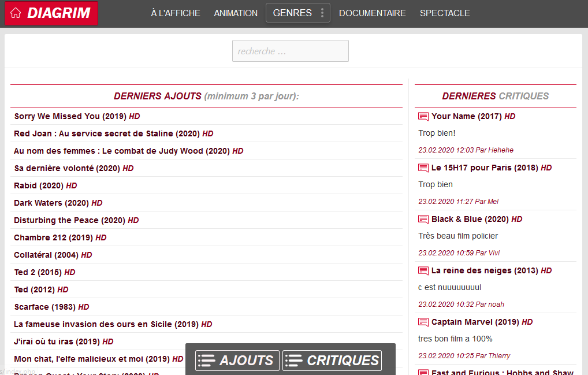This screenshot has width=588, height=375.
Task: Click the AJOUTS text label
Action: coord(247,361)
